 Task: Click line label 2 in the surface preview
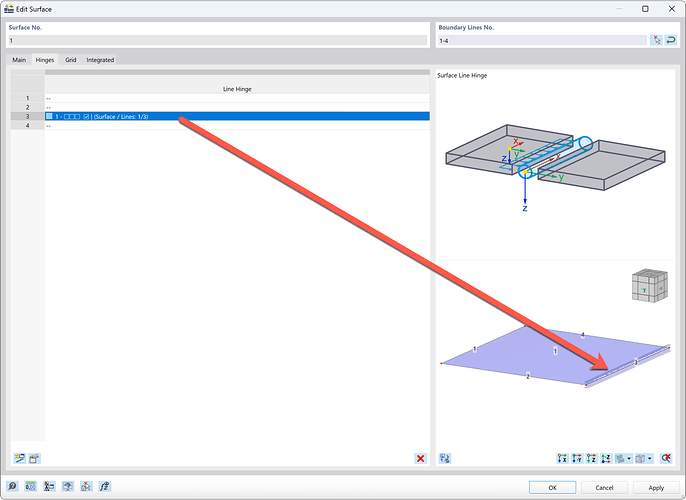[x=528, y=376]
